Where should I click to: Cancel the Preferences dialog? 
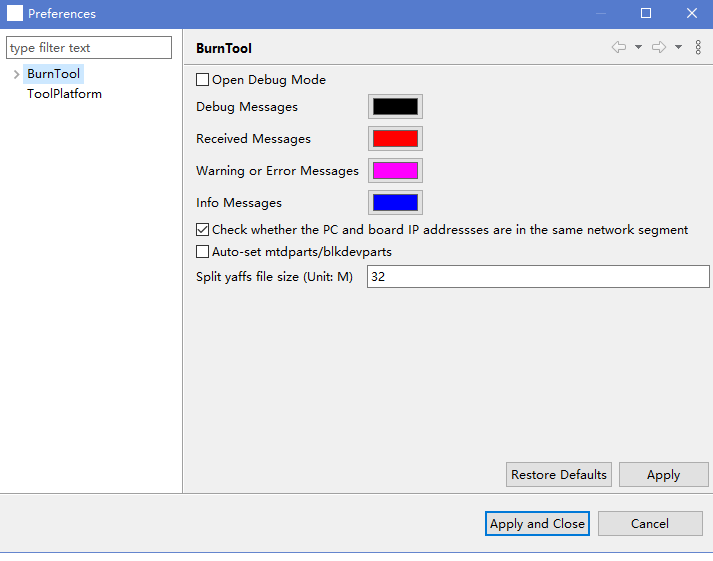coord(649,524)
